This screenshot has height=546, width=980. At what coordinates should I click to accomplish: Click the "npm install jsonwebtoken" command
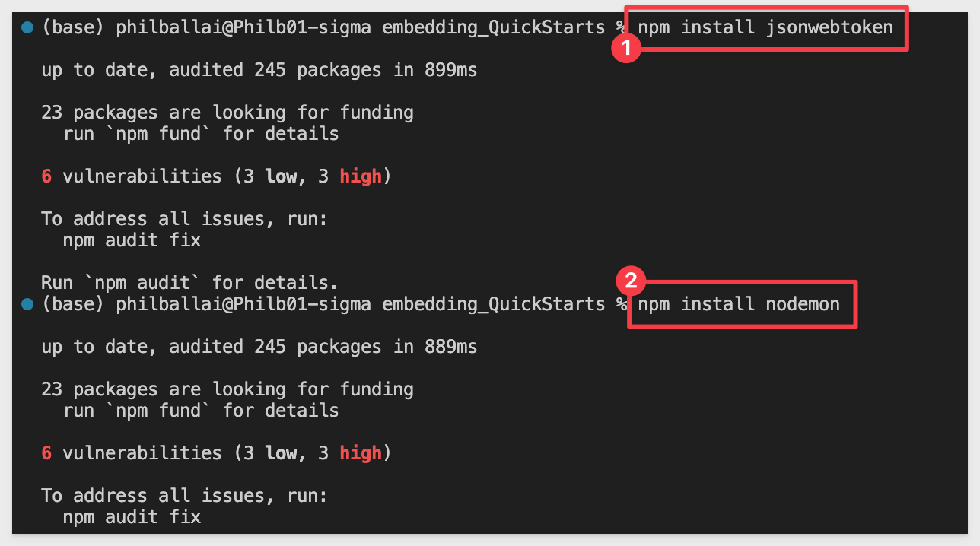pos(765,28)
